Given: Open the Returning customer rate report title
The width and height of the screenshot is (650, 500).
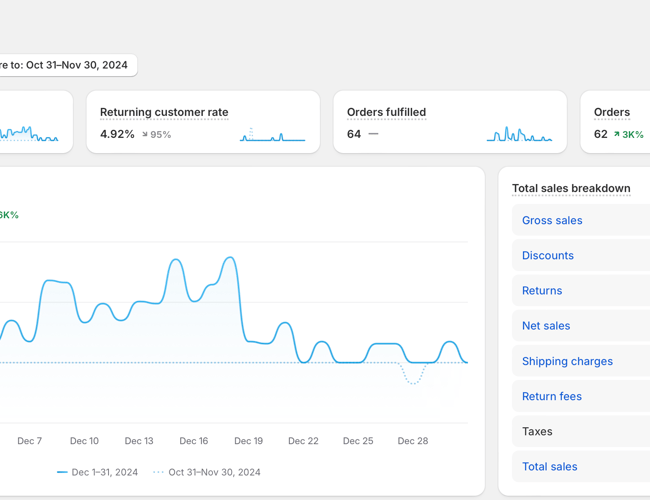Looking at the screenshot, I should click(x=164, y=113).
